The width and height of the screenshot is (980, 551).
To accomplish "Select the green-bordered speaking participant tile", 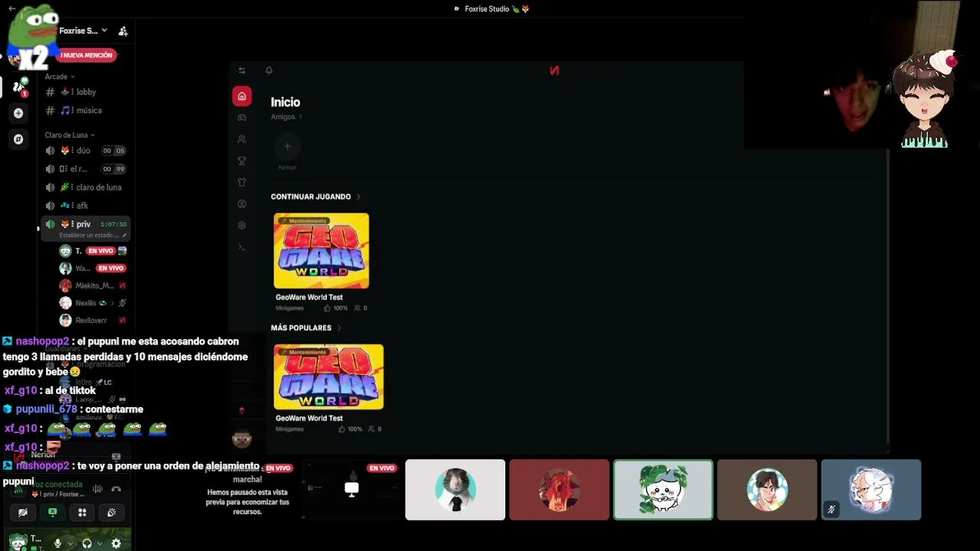I will click(663, 490).
